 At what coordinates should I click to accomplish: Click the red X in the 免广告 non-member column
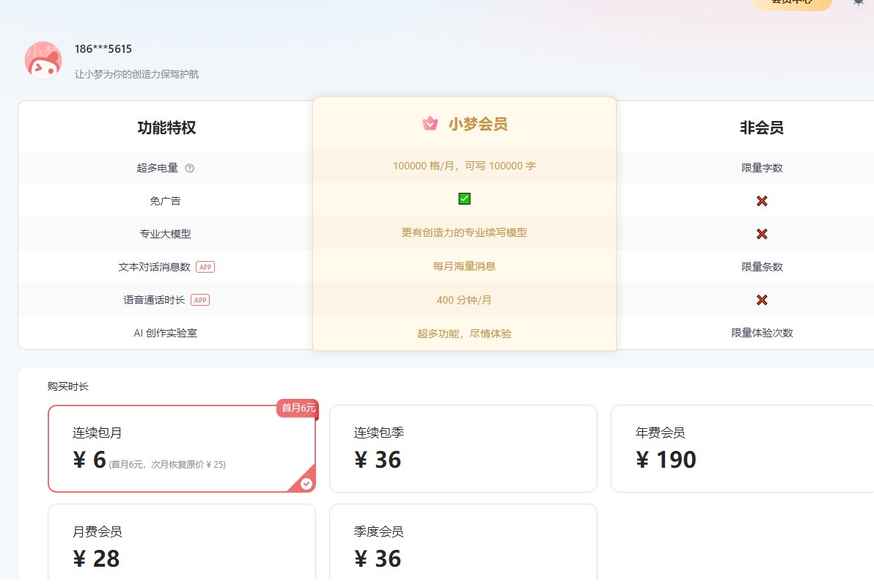(761, 200)
